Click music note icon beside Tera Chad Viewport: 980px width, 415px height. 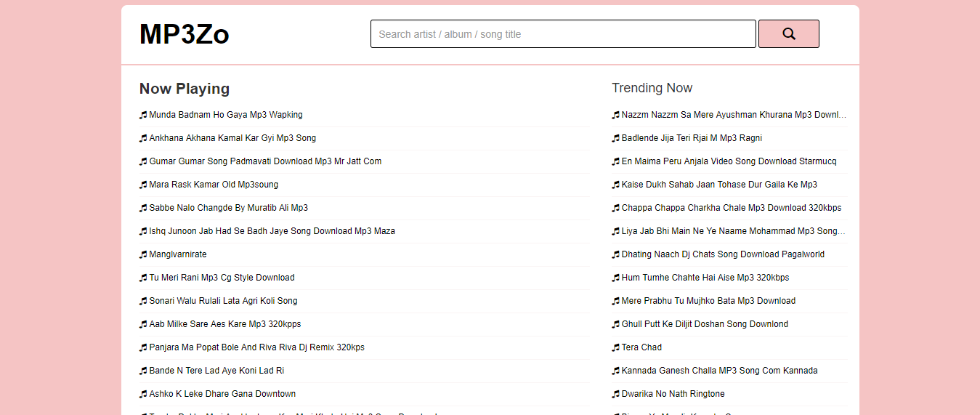(615, 347)
